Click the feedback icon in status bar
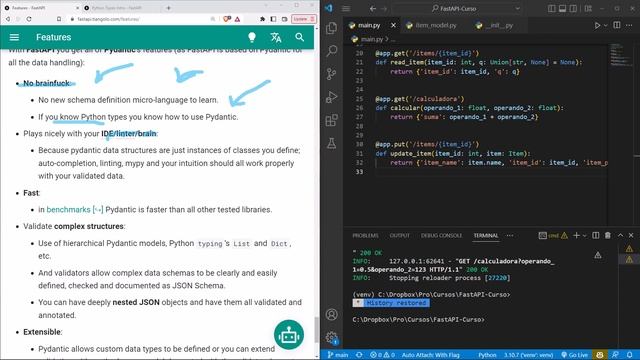This screenshot has height=360, width=640. point(615,355)
